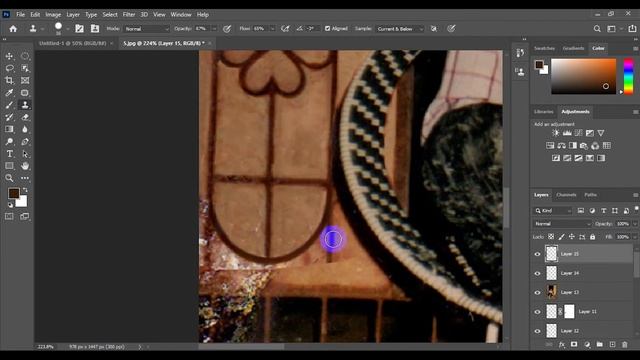
Task: Open the layer blend mode Normal dropdown
Action: [x=562, y=224]
